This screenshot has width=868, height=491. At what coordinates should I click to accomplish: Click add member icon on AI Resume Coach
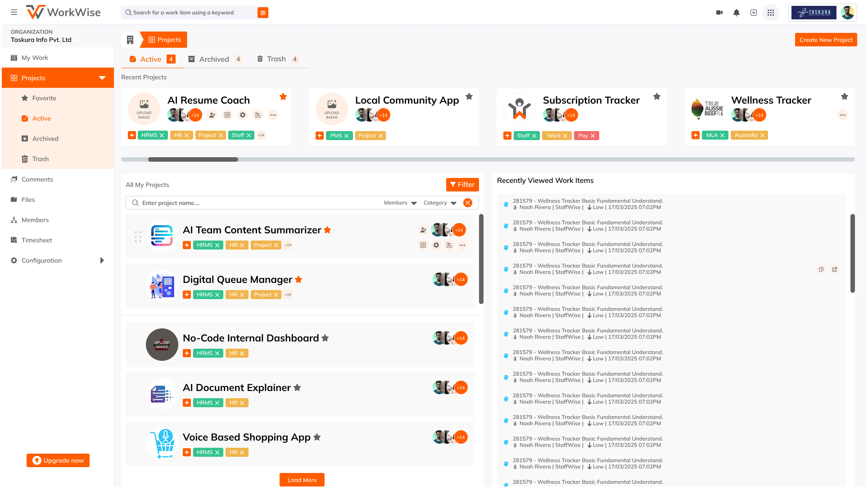click(212, 115)
